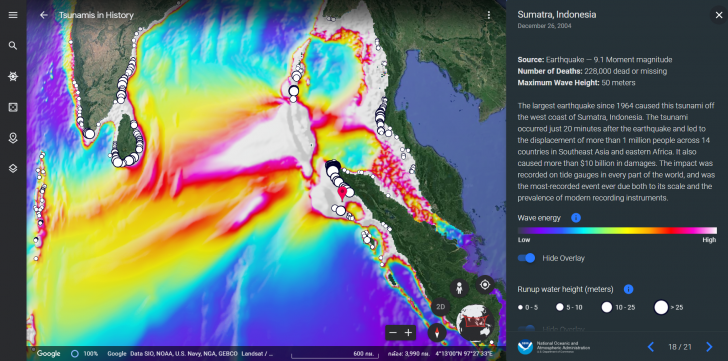728x361 pixels.
Task: Click the Wave energy color gradient bar
Action: (x=617, y=231)
